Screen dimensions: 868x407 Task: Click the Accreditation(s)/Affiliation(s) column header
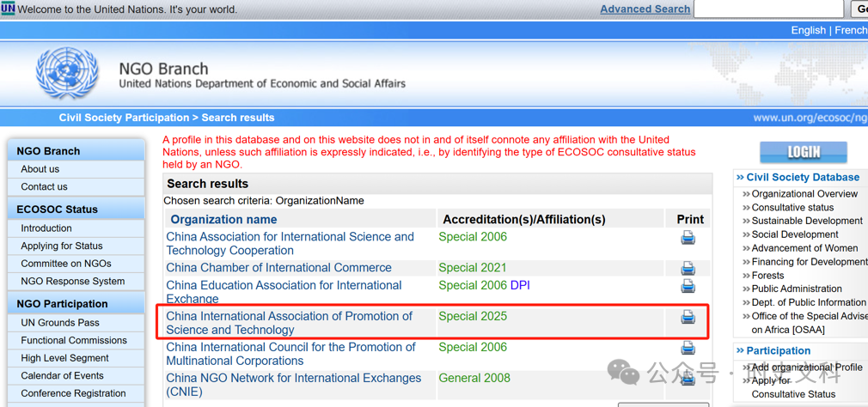tap(524, 220)
